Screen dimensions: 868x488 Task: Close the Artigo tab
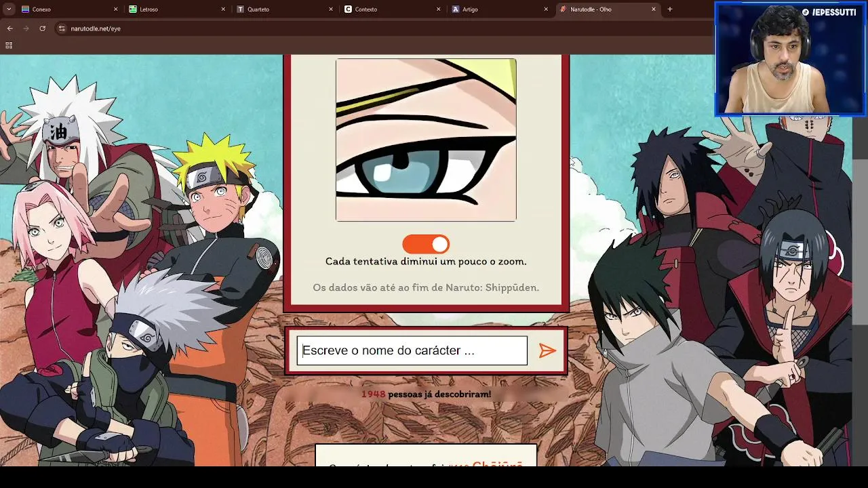point(546,9)
